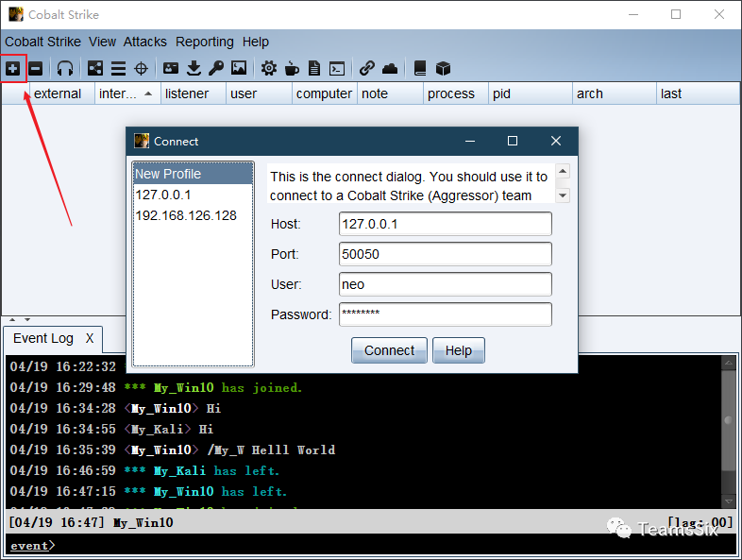The height and width of the screenshot is (560, 742).
Task: Open the help book icon
Action: click(x=420, y=69)
